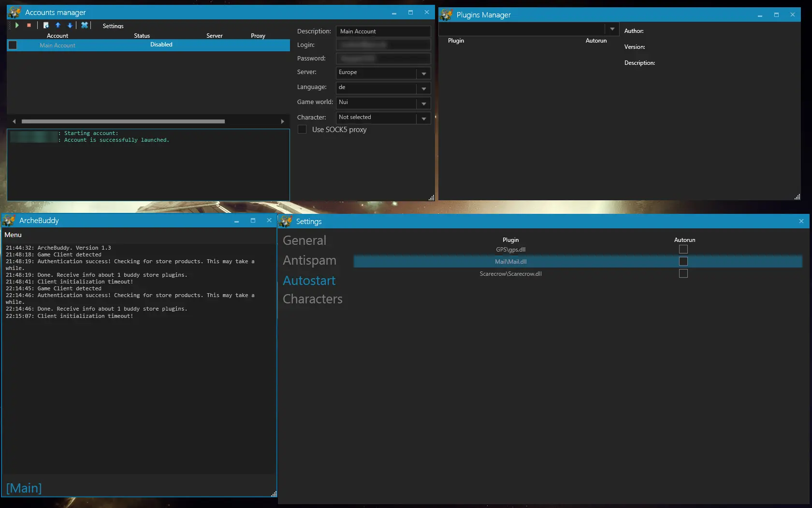Move account up with blue up arrow
Viewport: 812px width, 508px height.
click(58, 25)
